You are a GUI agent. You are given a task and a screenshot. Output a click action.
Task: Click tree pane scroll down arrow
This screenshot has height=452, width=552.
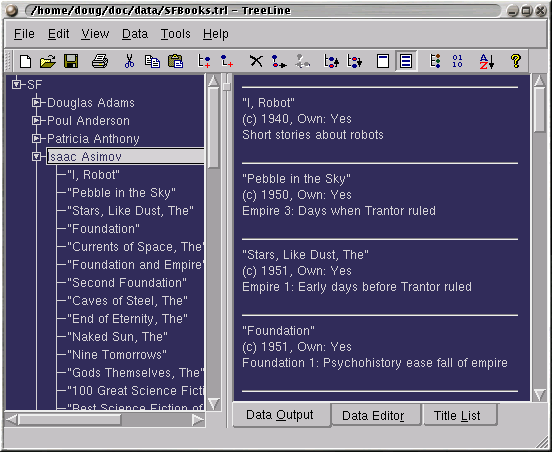pyautogui.click(x=213, y=403)
